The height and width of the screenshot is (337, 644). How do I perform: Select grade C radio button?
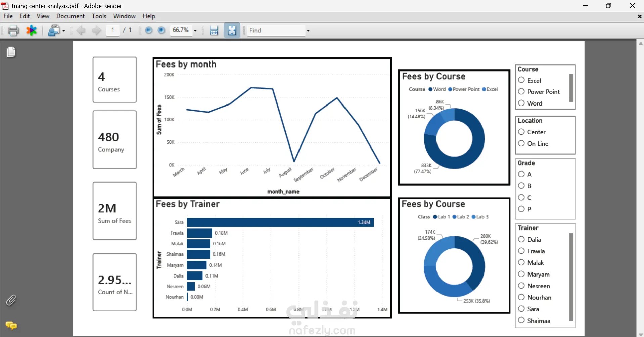[x=521, y=197]
